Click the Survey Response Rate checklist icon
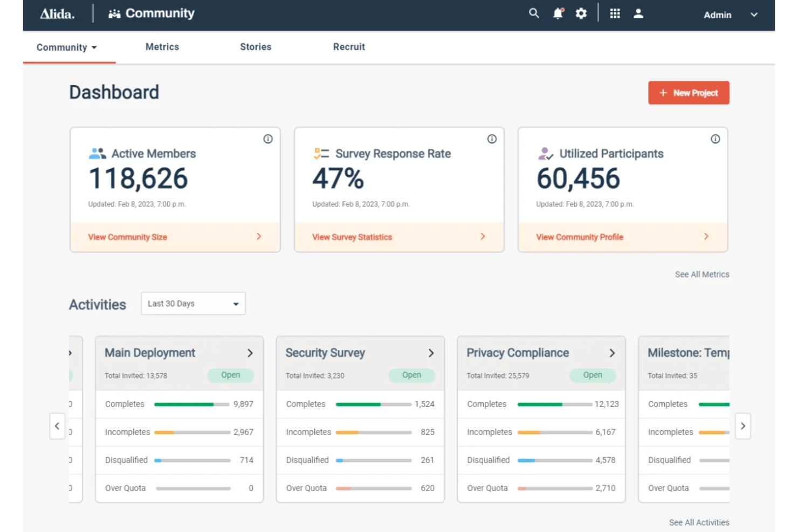798x532 pixels. click(320, 153)
